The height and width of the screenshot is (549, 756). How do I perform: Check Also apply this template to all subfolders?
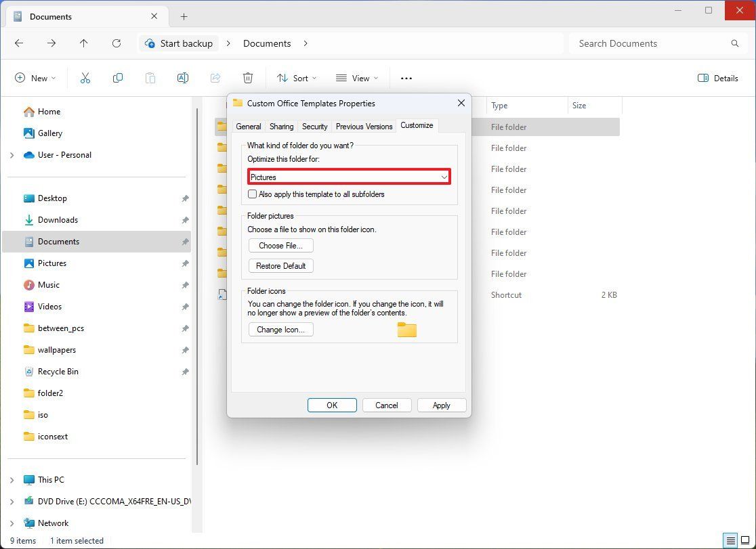tap(252, 194)
